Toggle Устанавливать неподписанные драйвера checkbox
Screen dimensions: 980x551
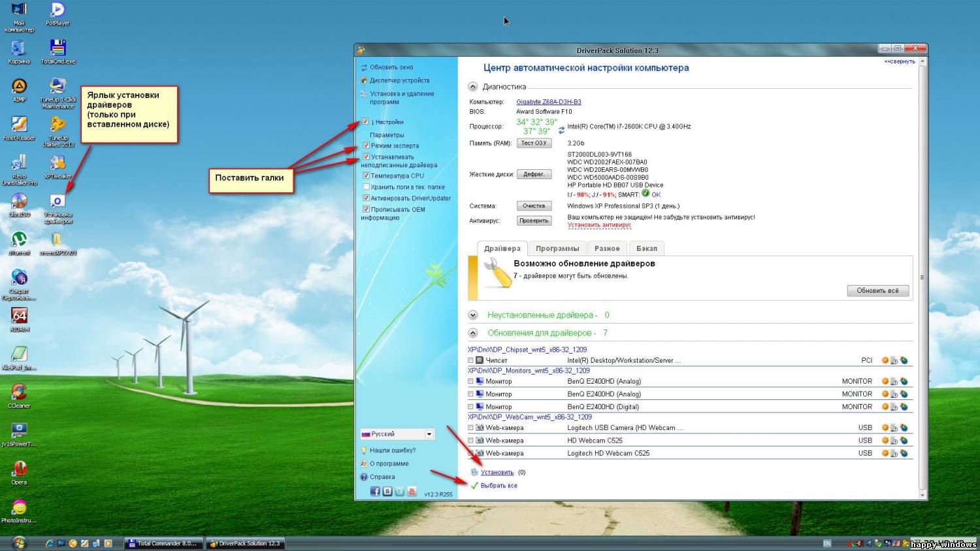[x=367, y=157]
